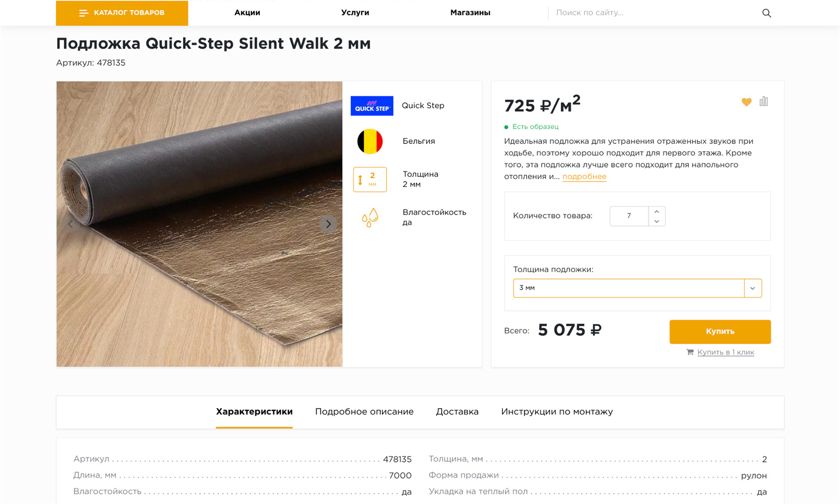The height and width of the screenshot is (504, 840).
Task: Click the Купить в 1 клик link
Action: [x=725, y=352]
